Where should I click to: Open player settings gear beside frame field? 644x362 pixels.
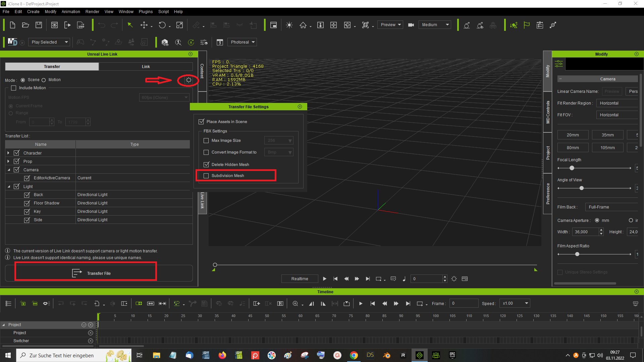454,279
